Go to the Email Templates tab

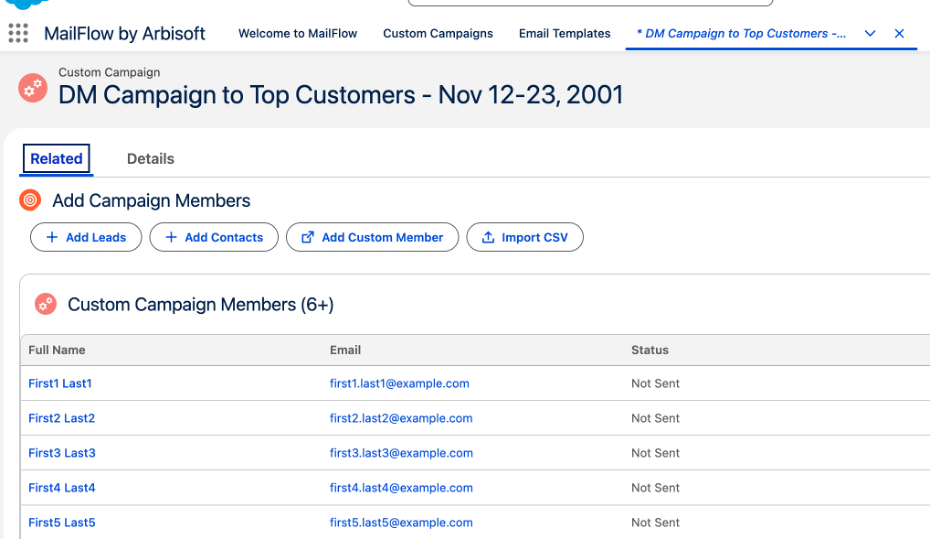click(x=565, y=33)
